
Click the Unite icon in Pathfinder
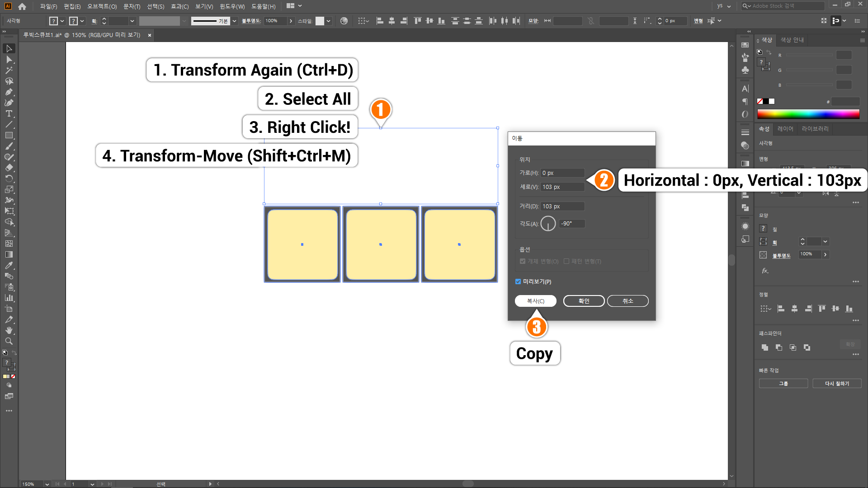tap(764, 347)
